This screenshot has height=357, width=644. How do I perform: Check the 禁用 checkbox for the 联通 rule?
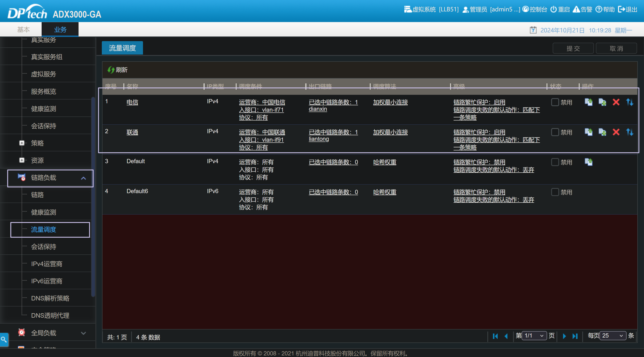click(555, 132)
